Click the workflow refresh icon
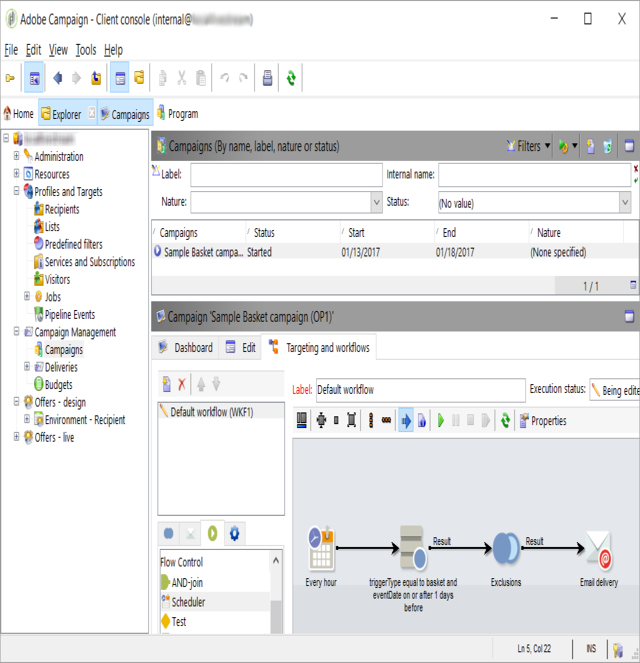 505,420
